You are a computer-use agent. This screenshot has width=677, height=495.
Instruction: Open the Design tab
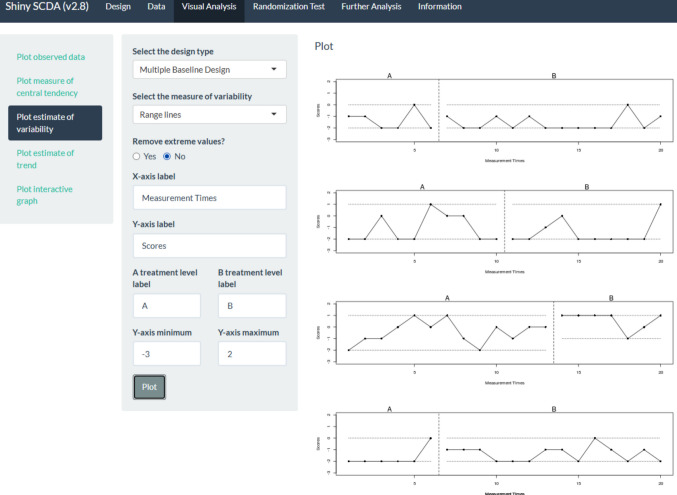[x=118, y=6]
